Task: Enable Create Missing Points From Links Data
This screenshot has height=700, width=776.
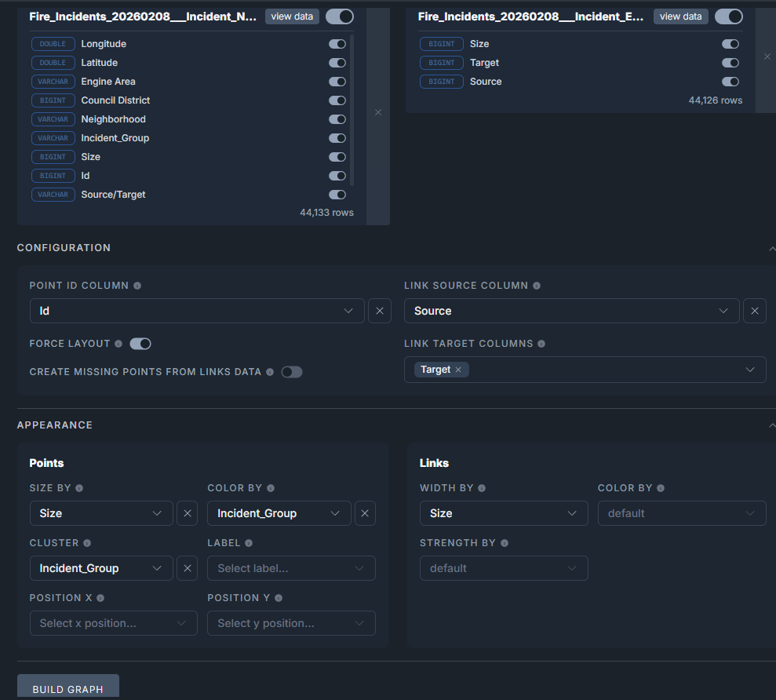Action: 291,372
